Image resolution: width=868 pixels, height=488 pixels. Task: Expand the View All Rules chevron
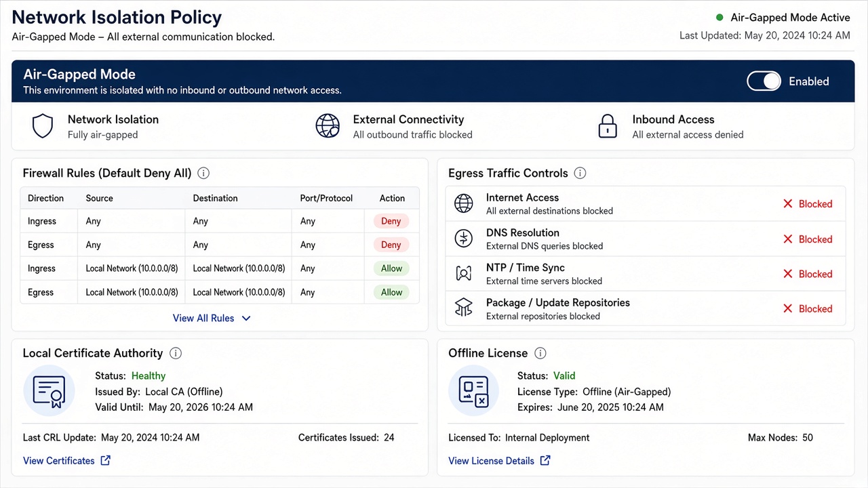pos(246,319)
